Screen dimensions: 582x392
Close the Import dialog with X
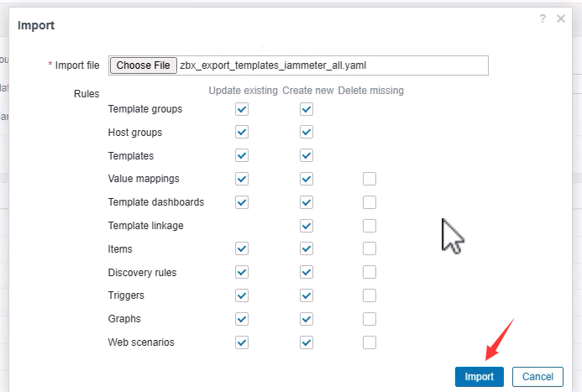pyautogui.click(x=561, y=18)
